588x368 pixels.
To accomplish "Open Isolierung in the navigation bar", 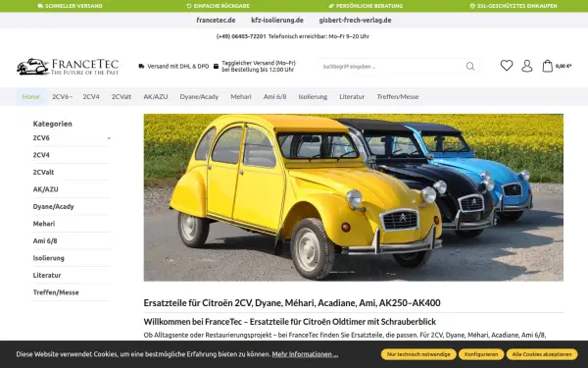I will [313, 96].
